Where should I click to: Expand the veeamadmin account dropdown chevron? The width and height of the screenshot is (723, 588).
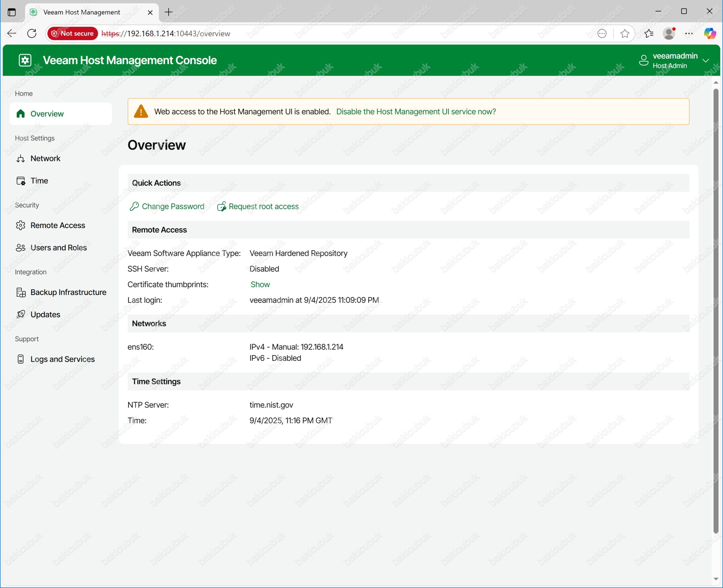pyautogui.click(x=706, y=61)
